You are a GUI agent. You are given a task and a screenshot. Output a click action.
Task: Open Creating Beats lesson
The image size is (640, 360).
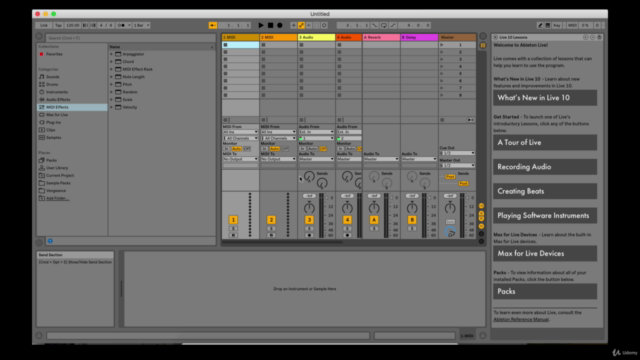point(545,191)
